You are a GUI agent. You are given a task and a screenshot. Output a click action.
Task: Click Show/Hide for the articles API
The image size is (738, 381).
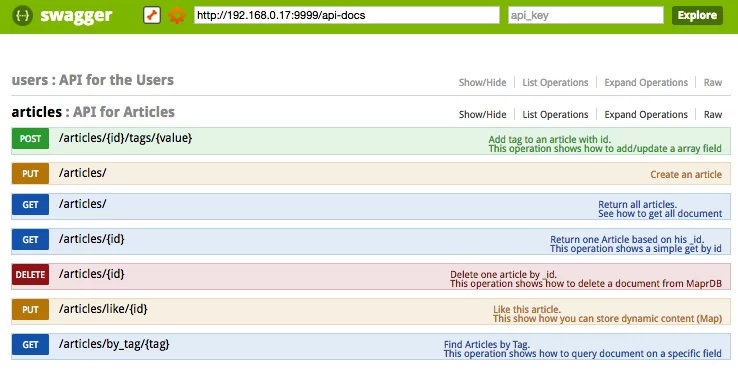tap(482, 114)
